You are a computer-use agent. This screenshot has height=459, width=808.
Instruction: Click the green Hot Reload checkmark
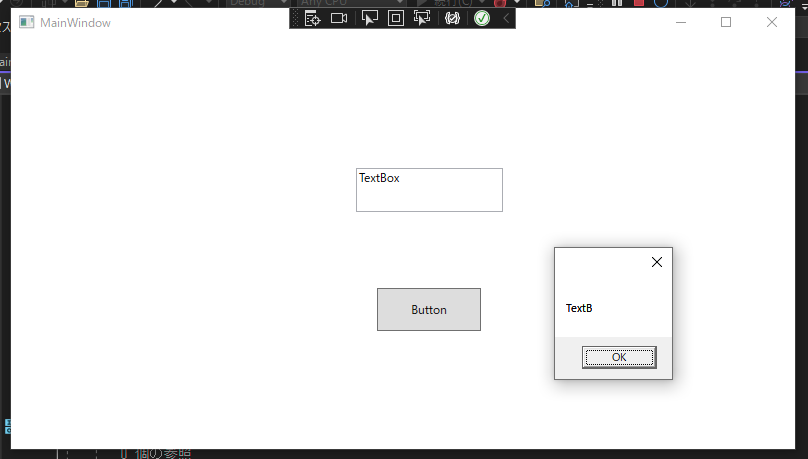pos(482,18)
